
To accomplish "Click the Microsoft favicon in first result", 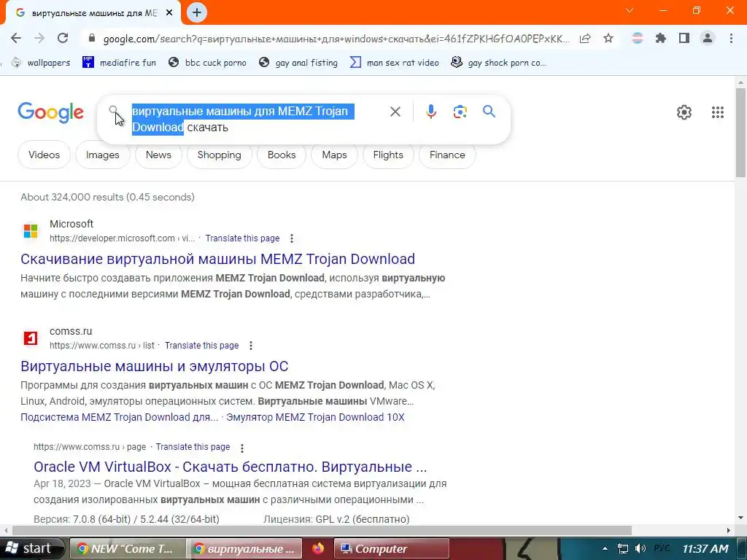I will click(31, 231).
